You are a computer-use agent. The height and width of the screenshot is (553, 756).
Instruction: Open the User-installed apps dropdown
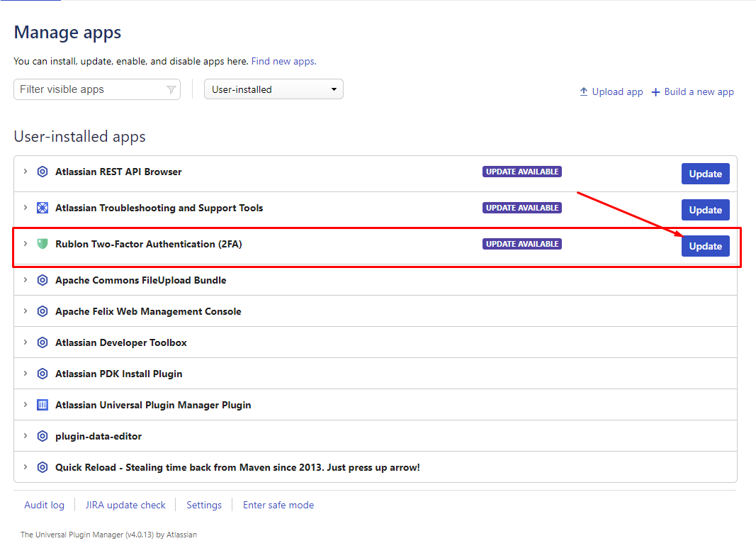pos(273,89)
